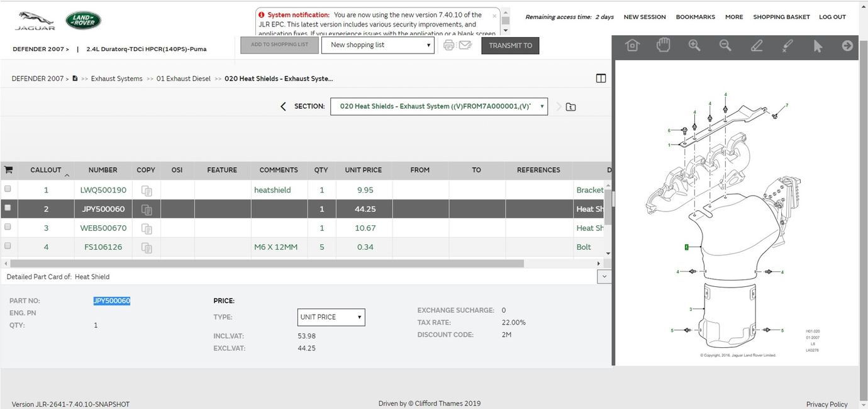Screen dimensions: 868x409
Task: Copy part number LWQ500190
Action: point(147,190)
